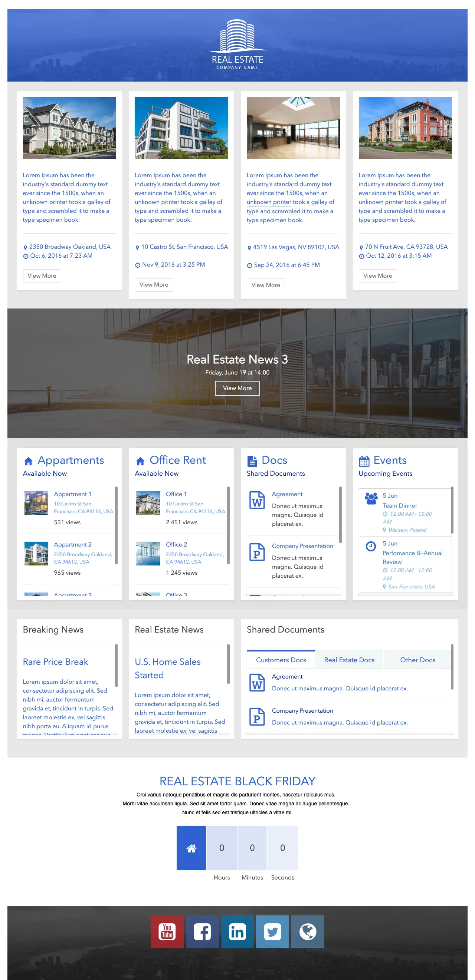Click the Docs card scrollbar
Image resolution: width=475 pixels, height=980 pixels.
(x=340, y=515)
